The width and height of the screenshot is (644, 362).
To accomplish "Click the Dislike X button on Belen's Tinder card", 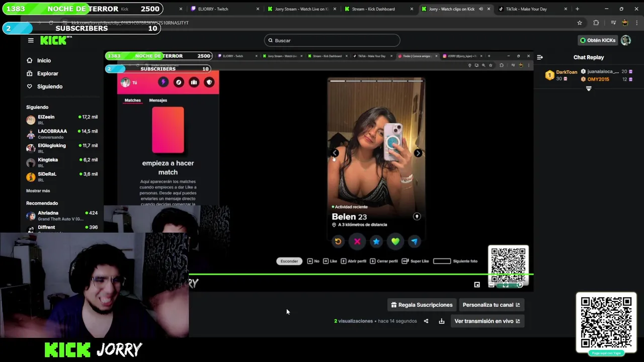I will (357, 241).
